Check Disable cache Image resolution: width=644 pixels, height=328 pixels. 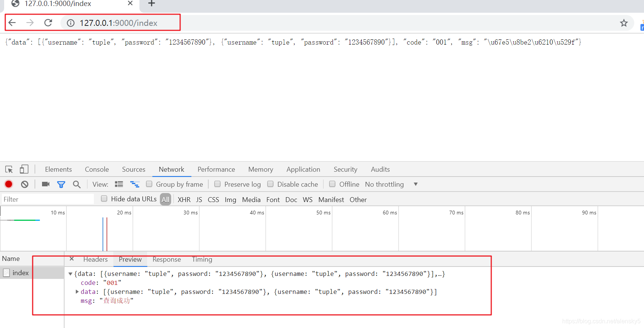(270, 184)
